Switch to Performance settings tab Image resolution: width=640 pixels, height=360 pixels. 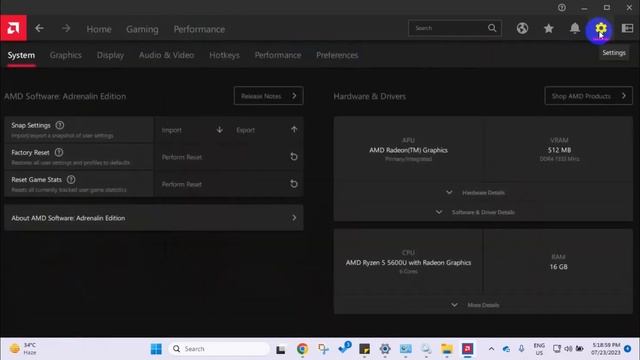click(278, 55)
